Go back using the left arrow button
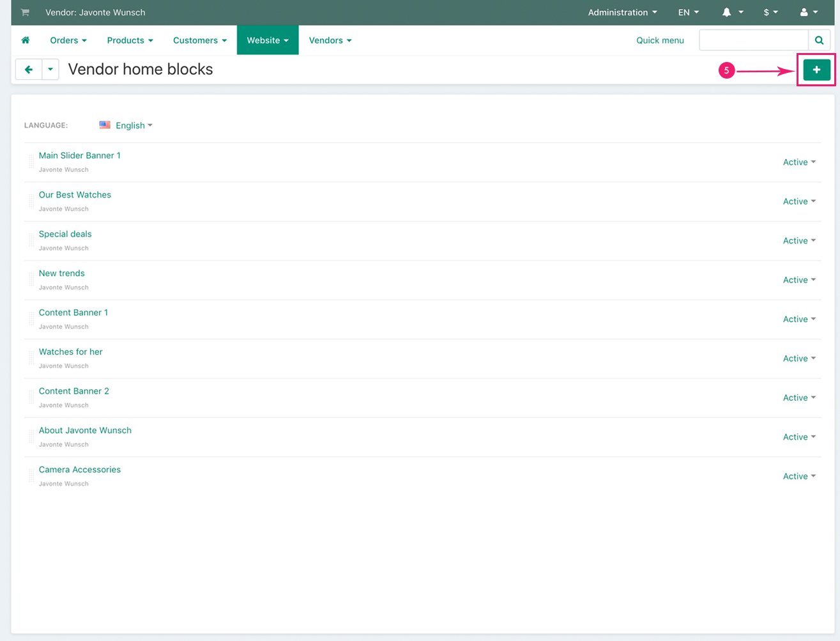The height and width of the screenshot is (641, 840). coord(29,70)
